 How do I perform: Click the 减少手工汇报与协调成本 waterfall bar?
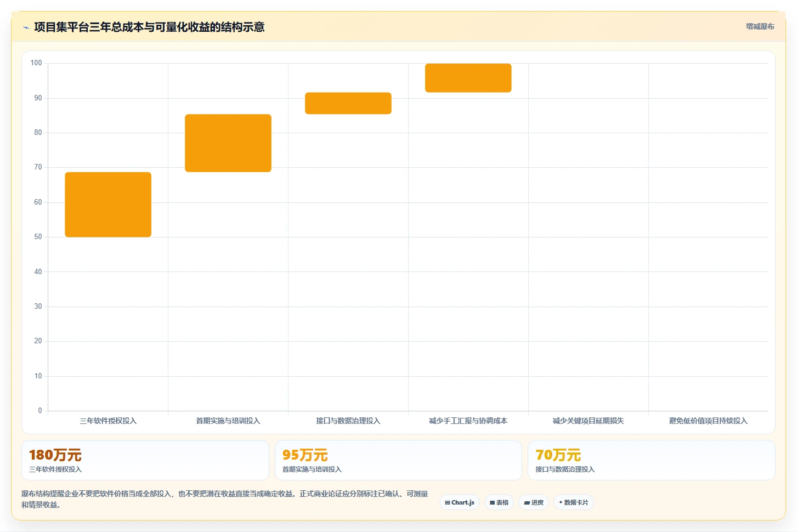[468, 78]
